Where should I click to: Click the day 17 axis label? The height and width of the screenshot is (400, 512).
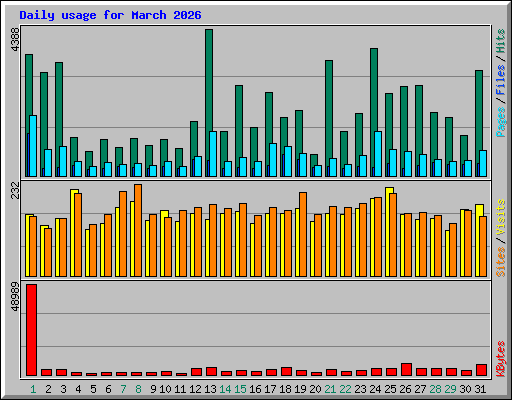tap(270, 389)
